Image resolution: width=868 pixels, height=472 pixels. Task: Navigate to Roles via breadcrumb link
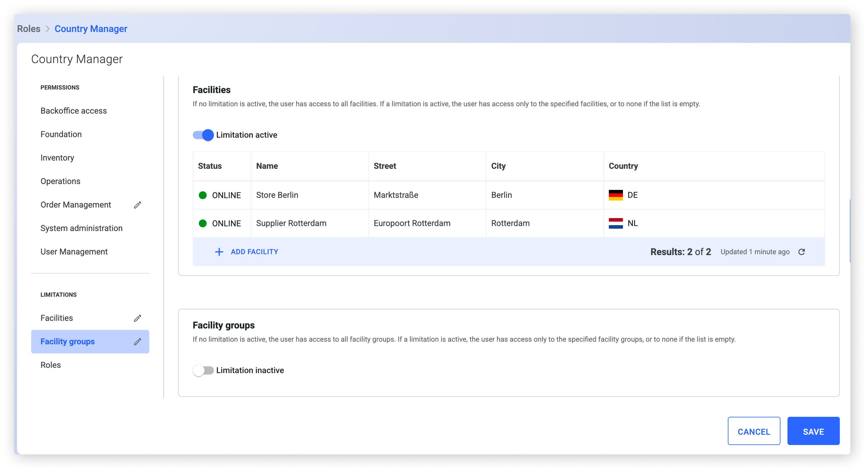pos(29,29)
